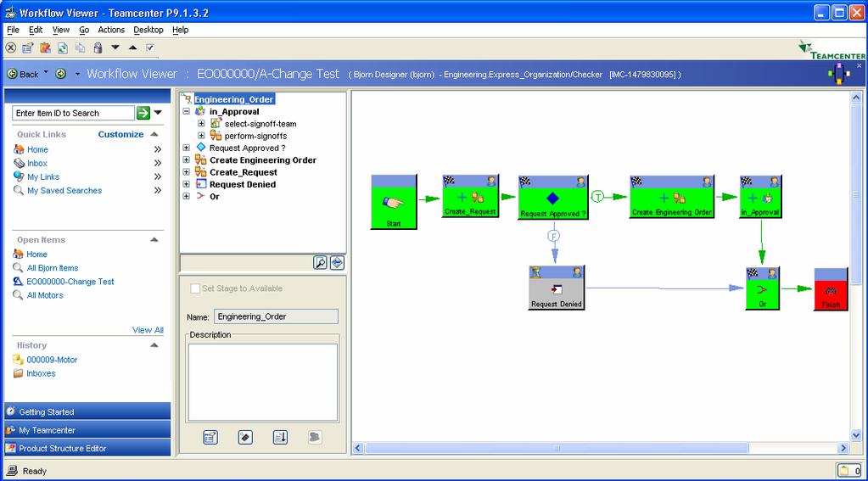The image size is (868, 481).
Task: Expand the chevrons next to Quick Links Home
Action: (158, 149)
